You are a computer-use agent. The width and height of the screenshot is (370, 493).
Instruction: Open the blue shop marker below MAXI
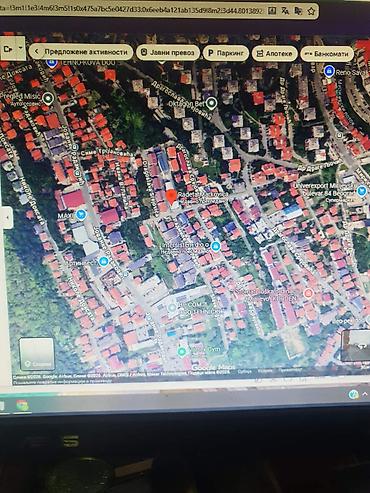104,261
